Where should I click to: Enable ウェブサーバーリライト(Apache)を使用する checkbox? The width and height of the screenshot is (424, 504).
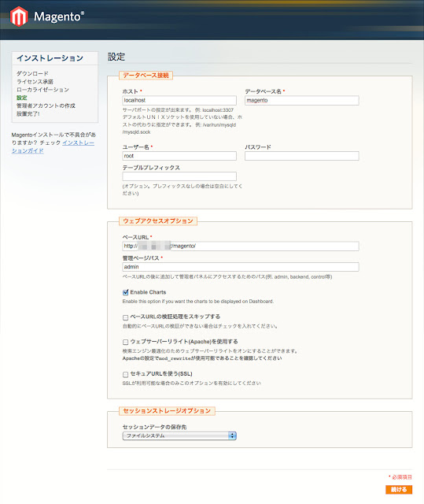[126, 343]
